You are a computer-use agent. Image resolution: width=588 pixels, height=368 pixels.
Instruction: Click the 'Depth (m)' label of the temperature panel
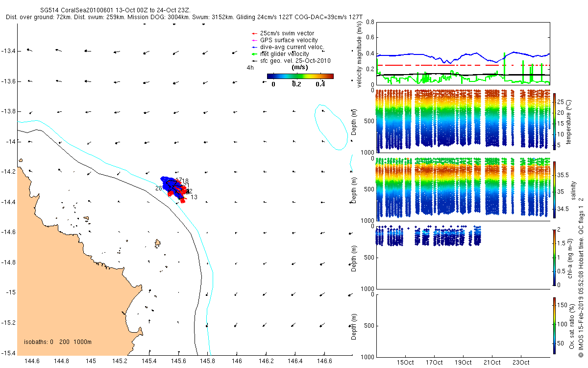tap(354, 122)
